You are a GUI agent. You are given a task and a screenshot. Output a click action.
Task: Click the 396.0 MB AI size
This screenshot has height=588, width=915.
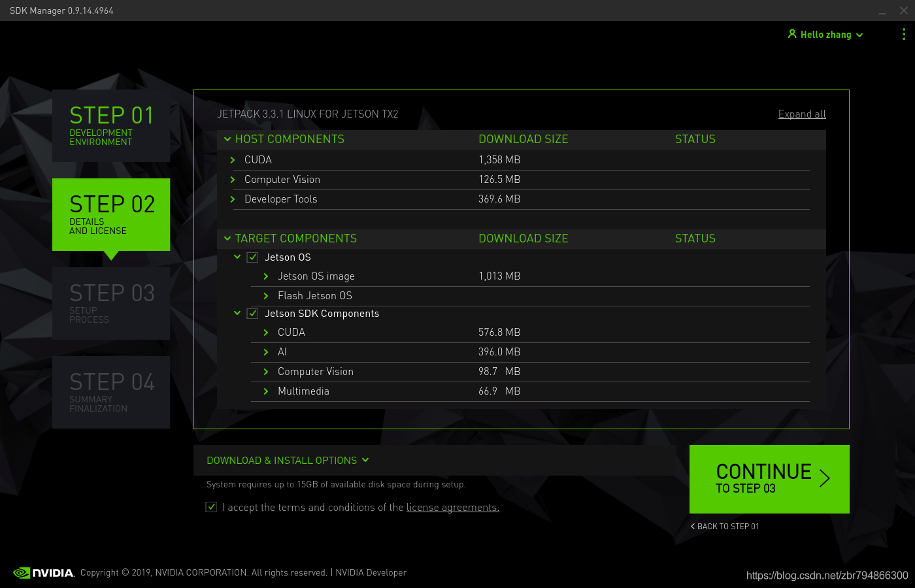[x=499, y=352]
